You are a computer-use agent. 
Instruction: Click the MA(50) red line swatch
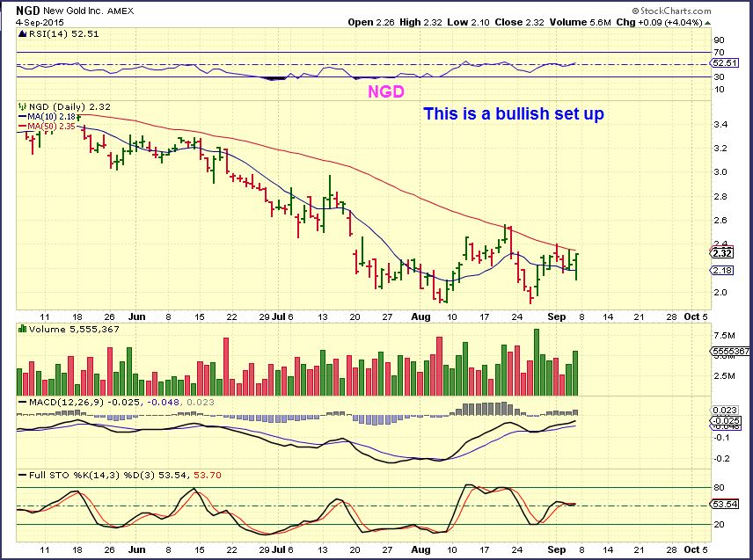click(22, 127)
